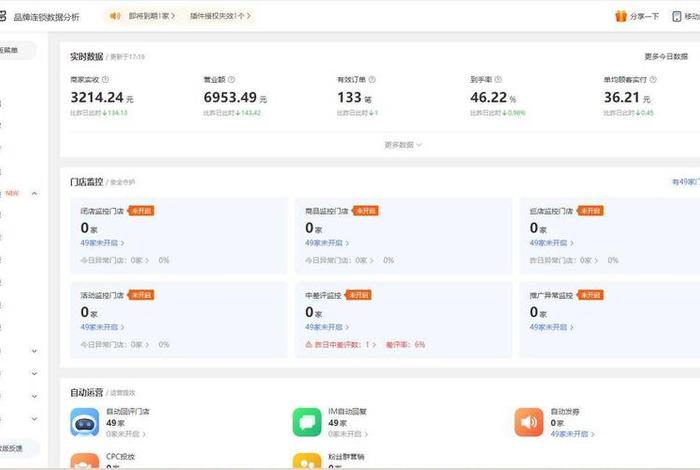Click the 粉丝群营销 label
700x470 pixels.
346,457
